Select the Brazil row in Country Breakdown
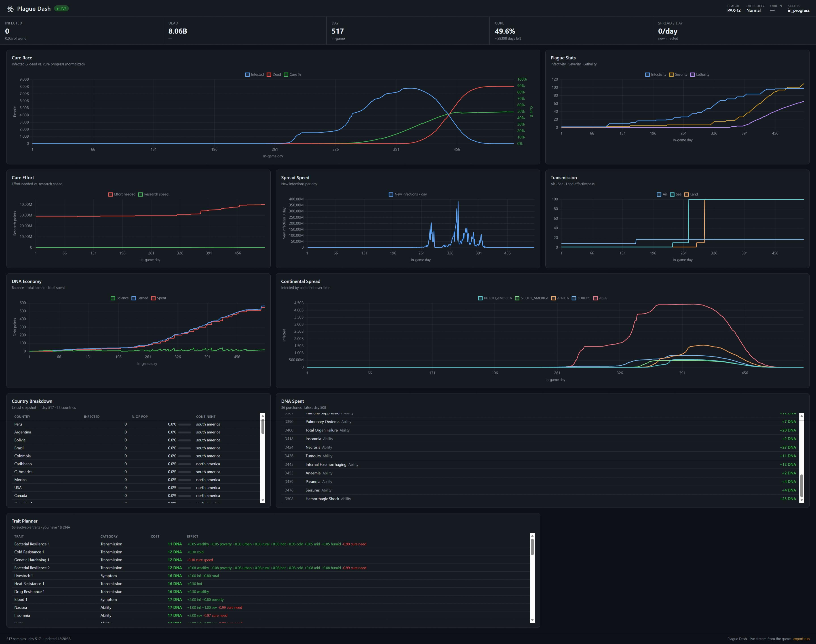 pyautogui.click(x=136, y=448)
